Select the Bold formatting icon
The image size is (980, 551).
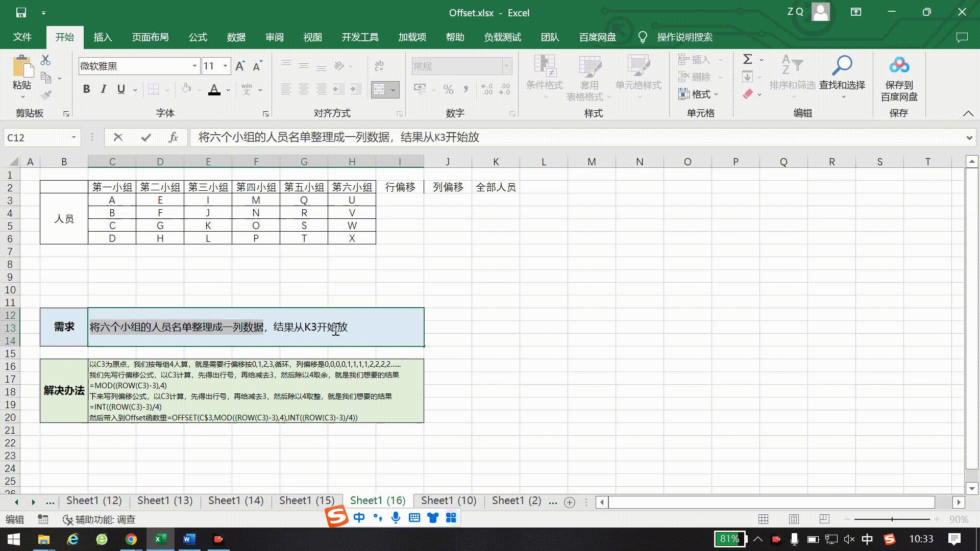86,89
